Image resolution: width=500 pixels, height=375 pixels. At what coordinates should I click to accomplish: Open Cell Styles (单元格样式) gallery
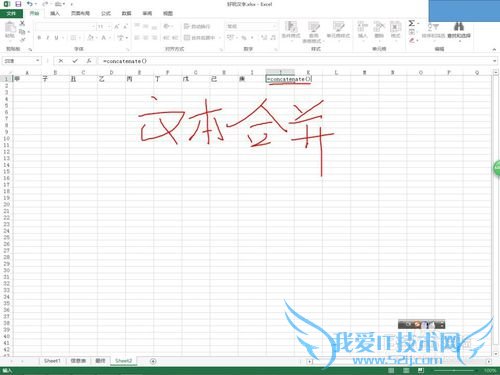click(338, 30)
